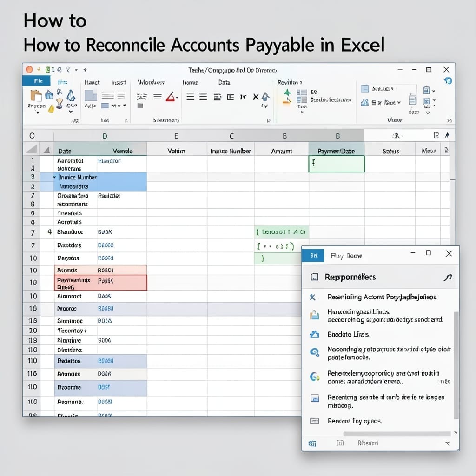The height and width of the screenshot is (476, 476).
Task: Click the selected green cell under PaymentDate
Action: 337,164
